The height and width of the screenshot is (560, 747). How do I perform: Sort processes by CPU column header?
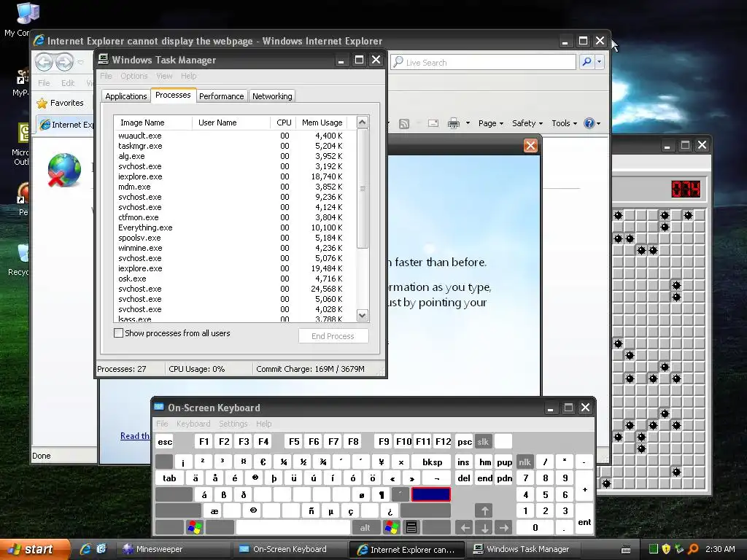(x=284, y=122)
